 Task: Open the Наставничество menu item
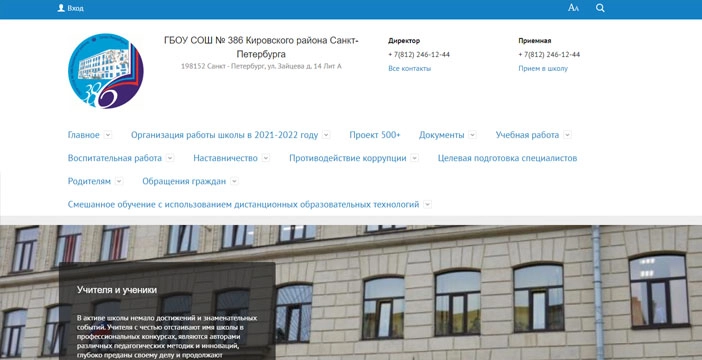pyautogui.click(x=225, y=158)
